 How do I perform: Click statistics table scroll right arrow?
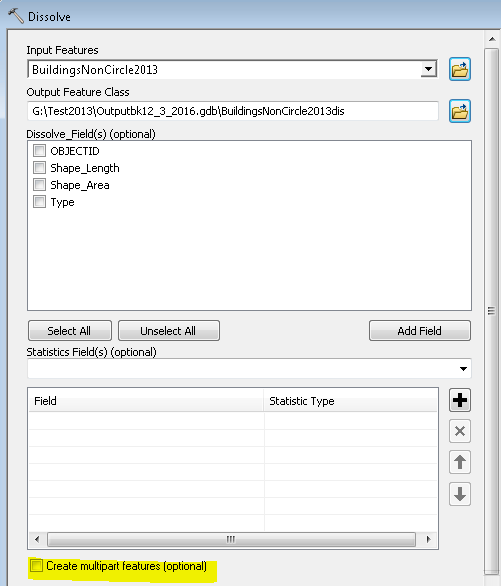click(428, 539)
